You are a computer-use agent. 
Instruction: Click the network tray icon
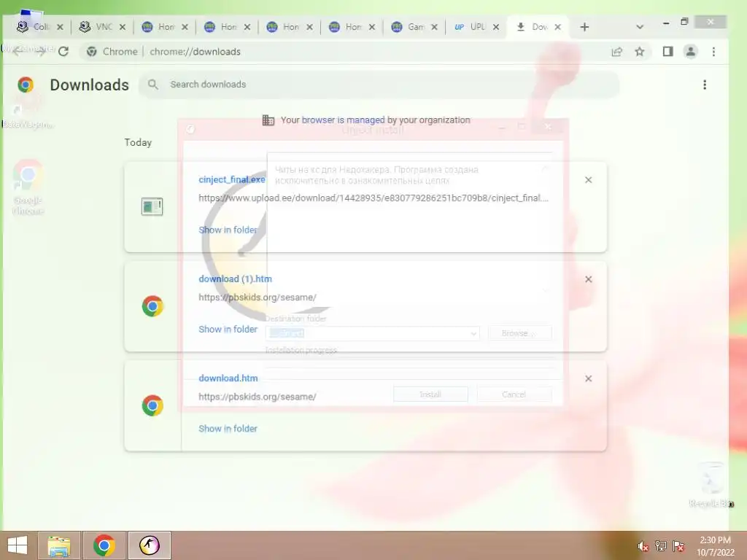point(661,546)
